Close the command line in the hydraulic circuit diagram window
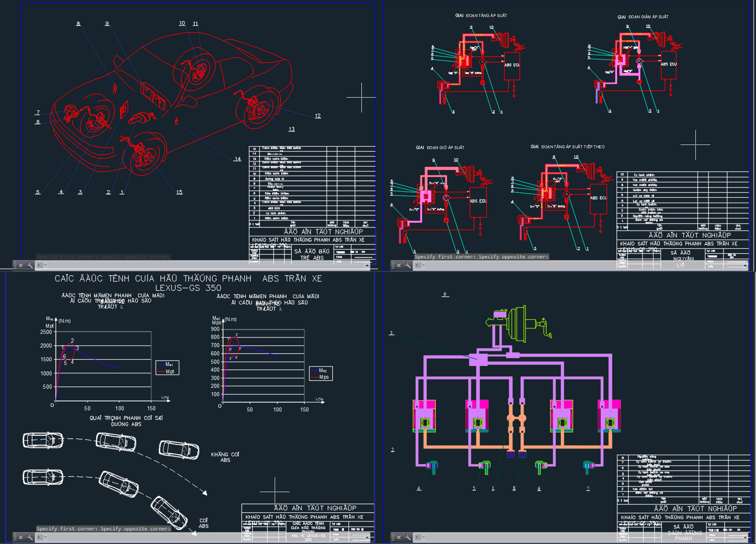 399,537
